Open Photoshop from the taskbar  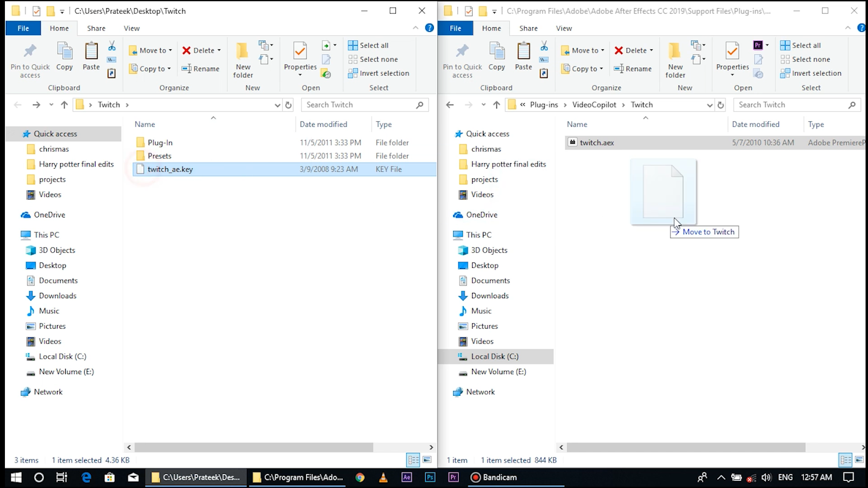pos(430,477)
